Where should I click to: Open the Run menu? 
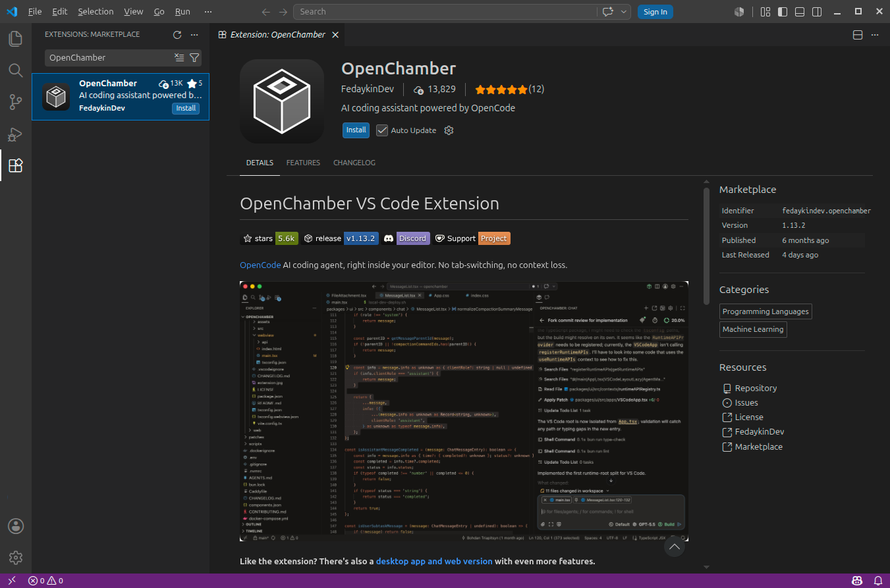tap(182, 12)
